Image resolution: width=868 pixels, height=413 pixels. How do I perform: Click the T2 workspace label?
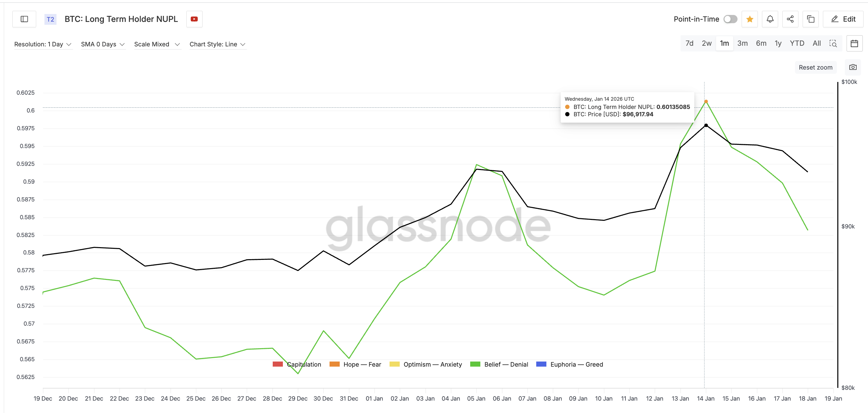(x=50, y=19)
